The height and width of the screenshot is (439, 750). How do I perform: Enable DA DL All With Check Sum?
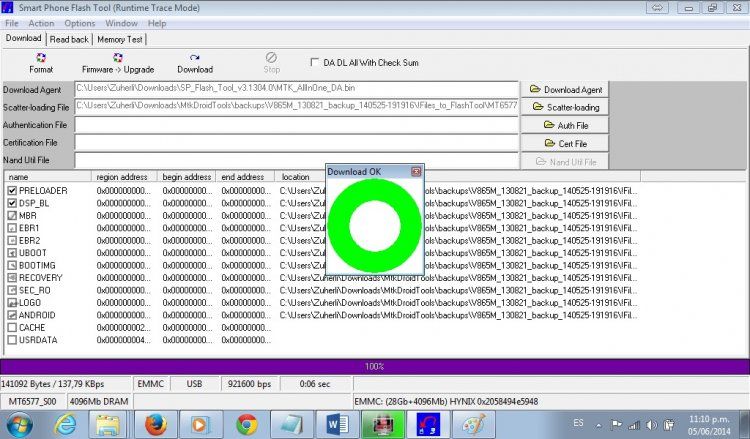point(315,62)
